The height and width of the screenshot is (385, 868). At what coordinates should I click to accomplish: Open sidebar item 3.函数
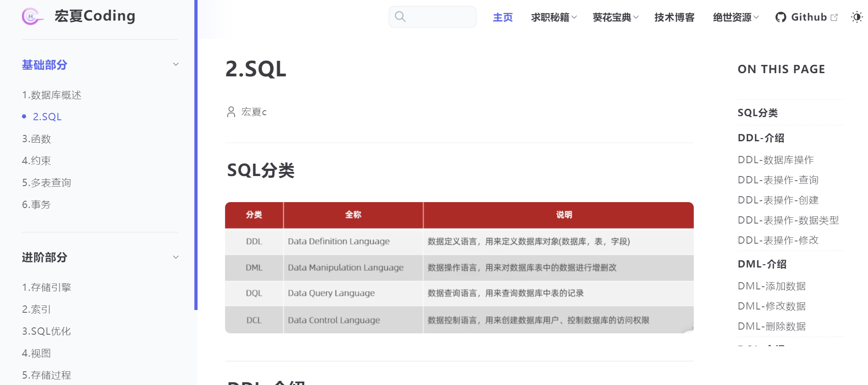[37, 139]
